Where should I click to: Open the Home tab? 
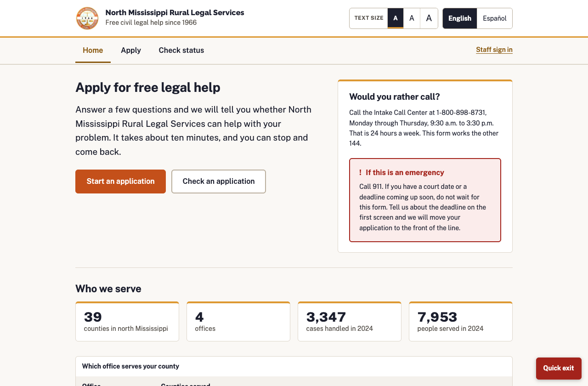(93, 51)
